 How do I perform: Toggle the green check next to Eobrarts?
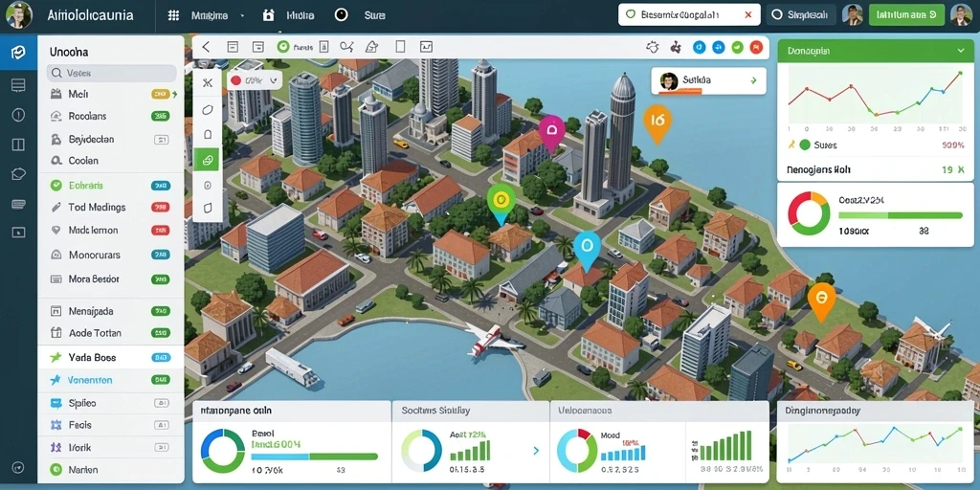click(56, 185)
